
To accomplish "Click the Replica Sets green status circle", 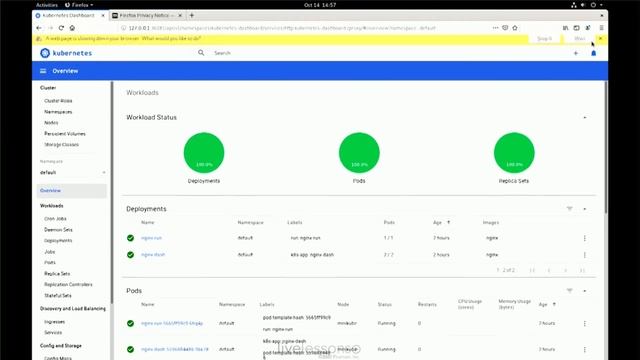I will coord(514,153).
